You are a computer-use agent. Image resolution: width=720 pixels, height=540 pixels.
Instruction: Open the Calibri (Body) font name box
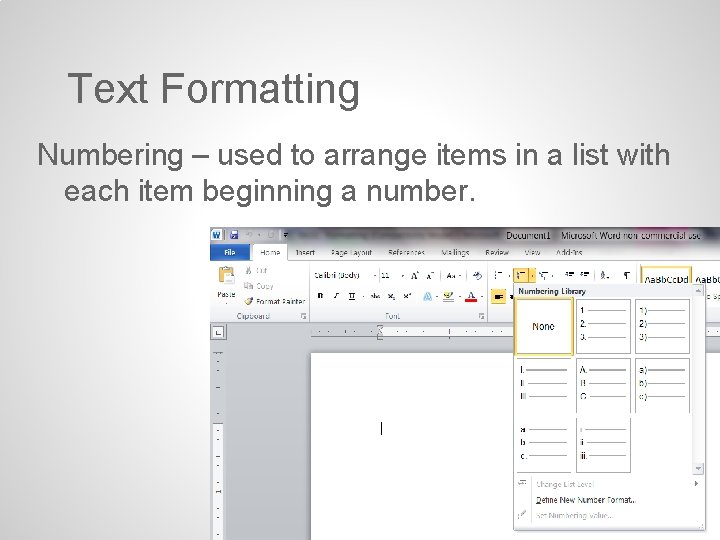(345, 276)
